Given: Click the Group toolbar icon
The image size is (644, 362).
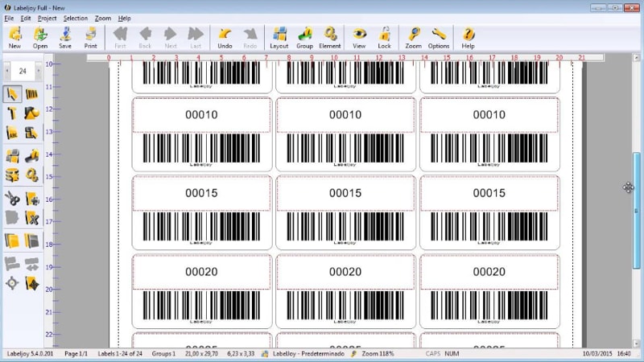Looking at the screenshot, I should coord(305,38).
